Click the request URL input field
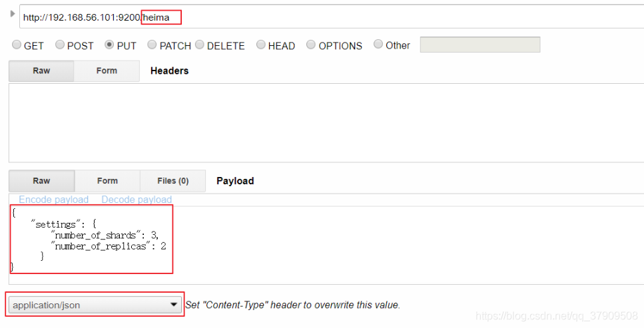 point(332,17)
